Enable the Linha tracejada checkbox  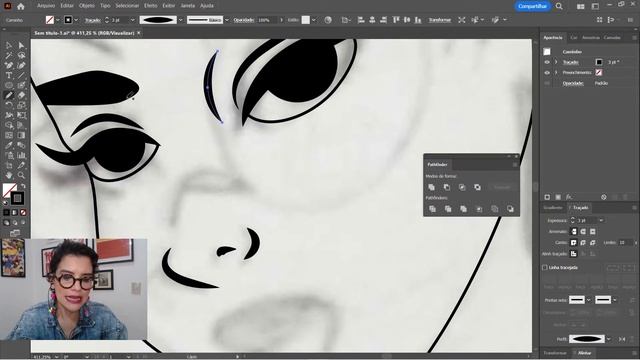click(x=544, y=268)
